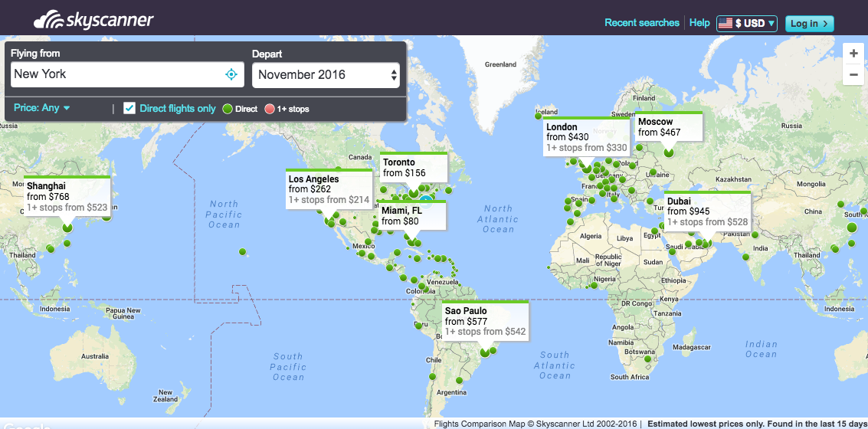The width and height of the screenshot is (868, 429).
Task: Click the green marker under Moscow label
Action: (669, 152)
